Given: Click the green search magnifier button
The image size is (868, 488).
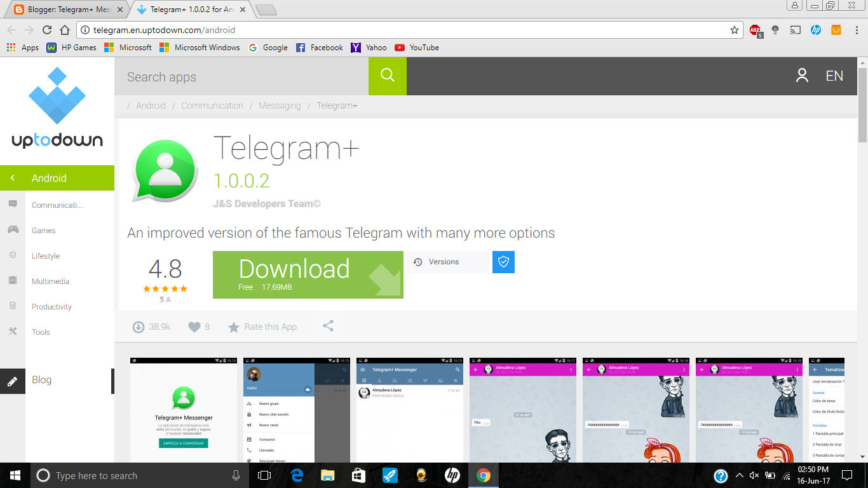Looking at the screenshot, I should click(388, 76).
